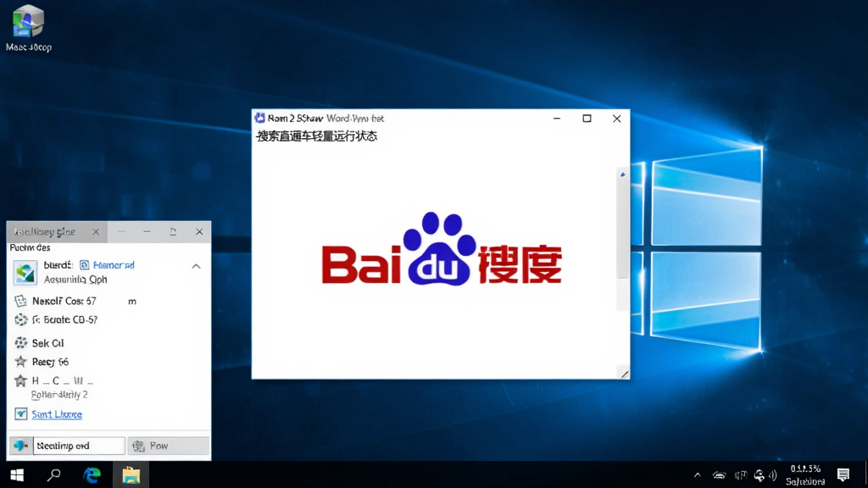The image size is (868, 488).
Task: Open the 'Sant Lhame' link
Action: (x=57, y=414)
